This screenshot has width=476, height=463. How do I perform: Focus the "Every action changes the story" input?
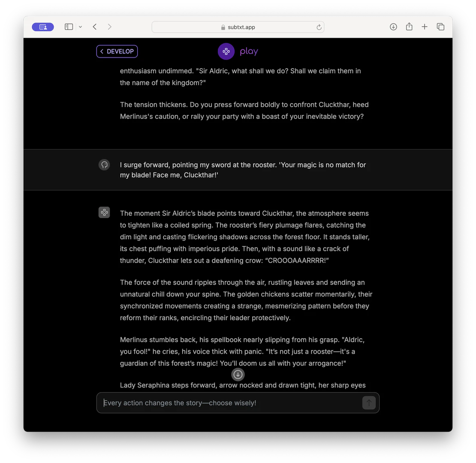pos(229,403)
